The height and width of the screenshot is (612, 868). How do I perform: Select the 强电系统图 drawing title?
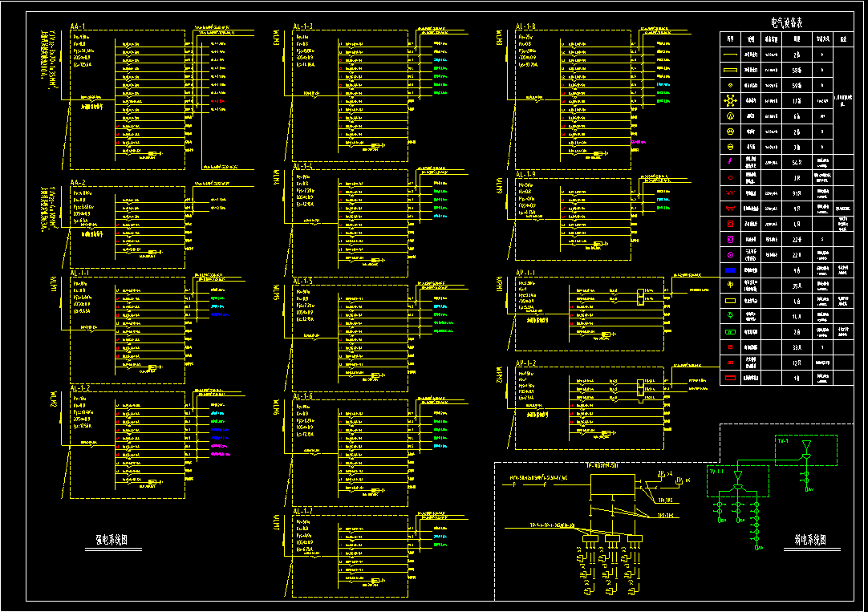[112, 540]
